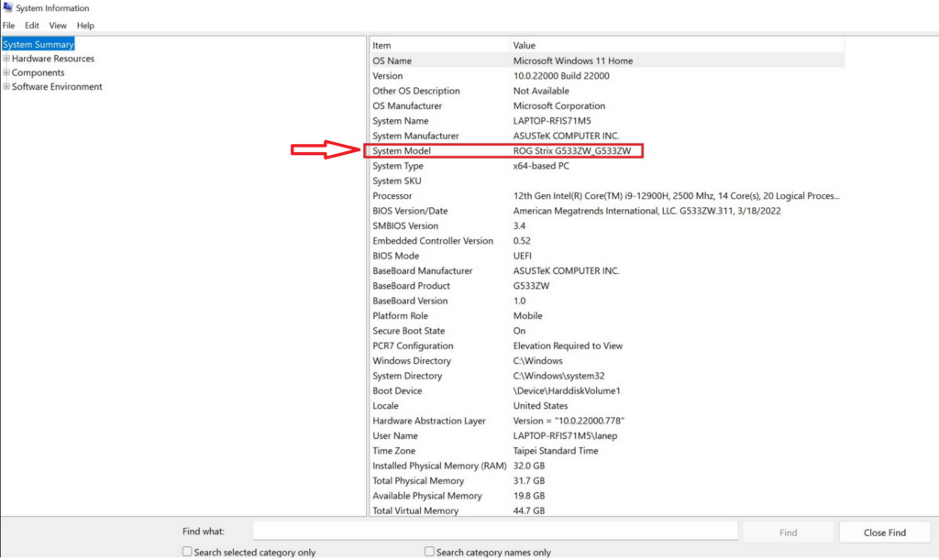Open the View menu
Viewport: 939px width, 560px height.
click(x=58, y=25)
